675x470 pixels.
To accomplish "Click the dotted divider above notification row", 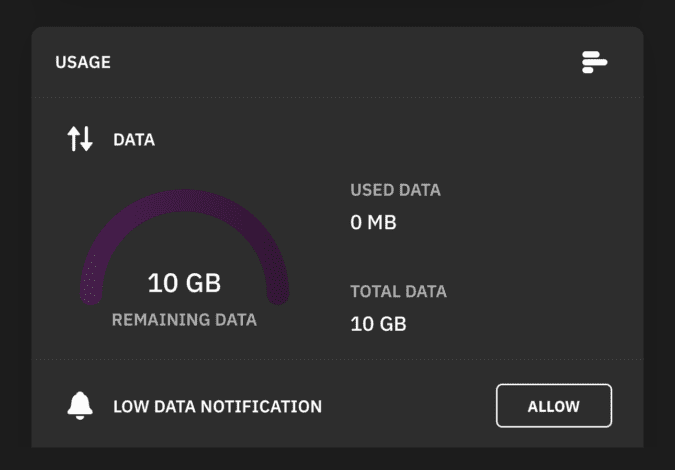I will 338,359.
